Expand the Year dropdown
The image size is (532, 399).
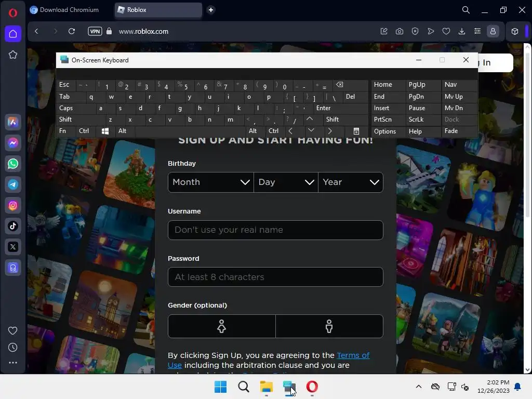(x=351, y=182)
